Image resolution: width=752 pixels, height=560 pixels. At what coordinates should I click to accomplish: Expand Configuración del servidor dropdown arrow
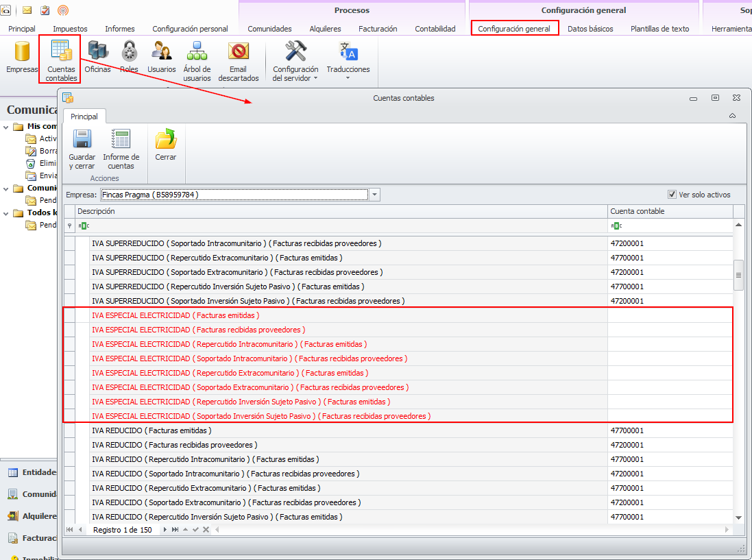coord(315,78)
